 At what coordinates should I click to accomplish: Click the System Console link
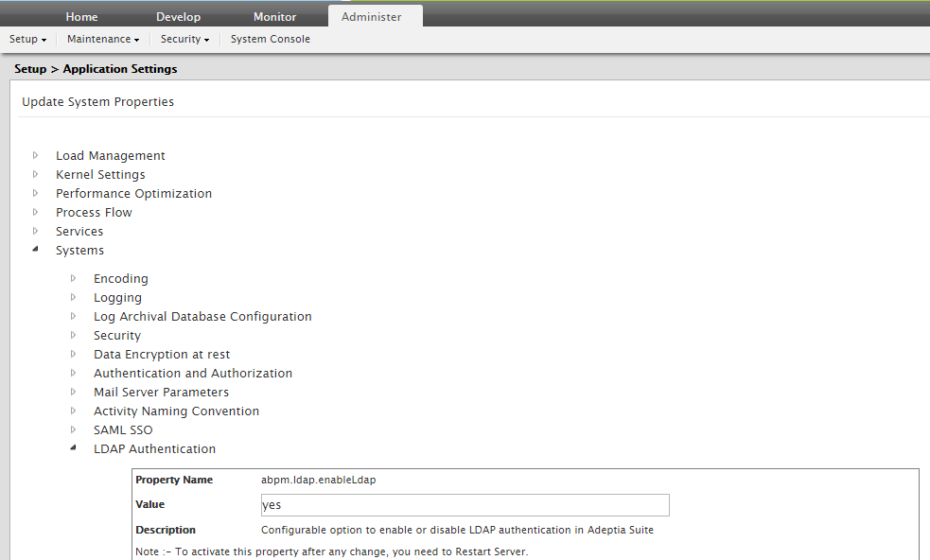270,40
